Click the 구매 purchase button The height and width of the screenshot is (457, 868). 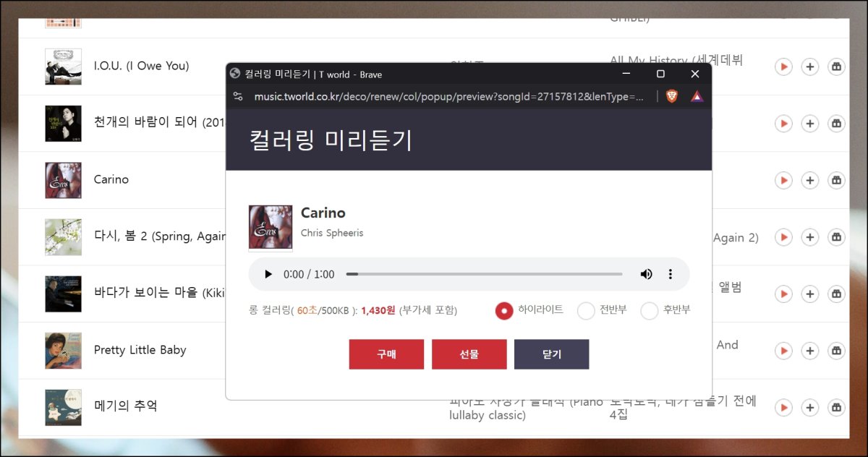pyautogui.click(x=386, y=354)
